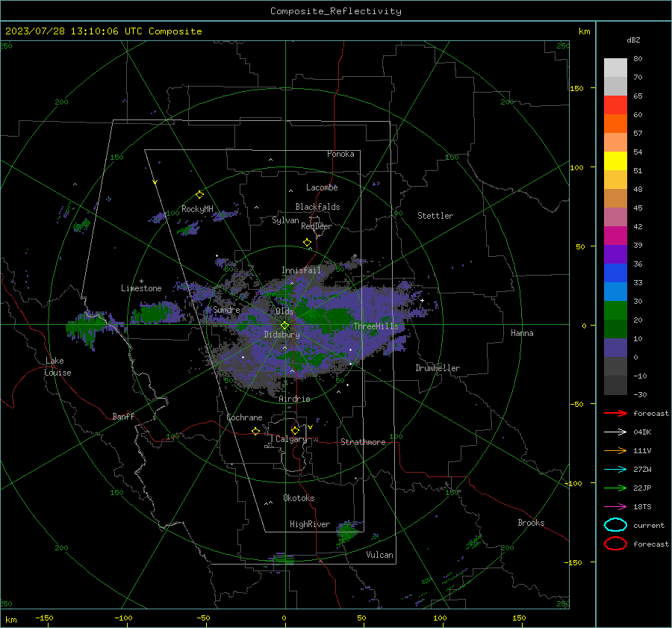Select the 30 dBZ light blue swatch
The image size is (672, 628).
[x=615, y=291]
